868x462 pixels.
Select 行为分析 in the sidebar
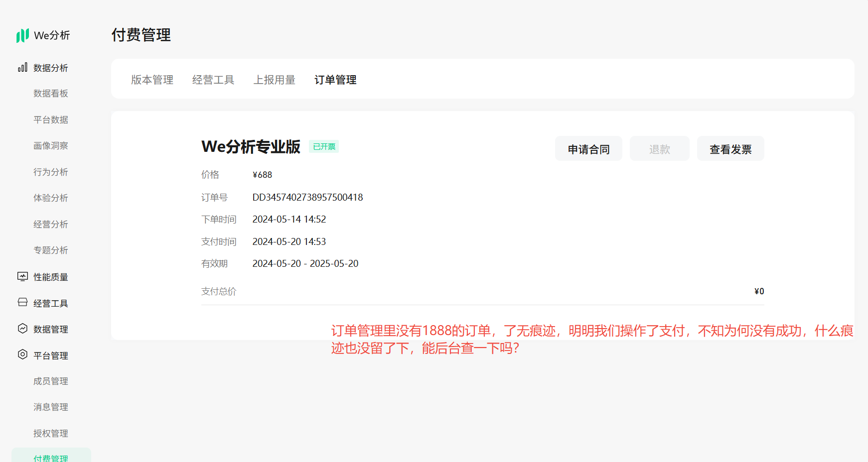click(51, 172)
